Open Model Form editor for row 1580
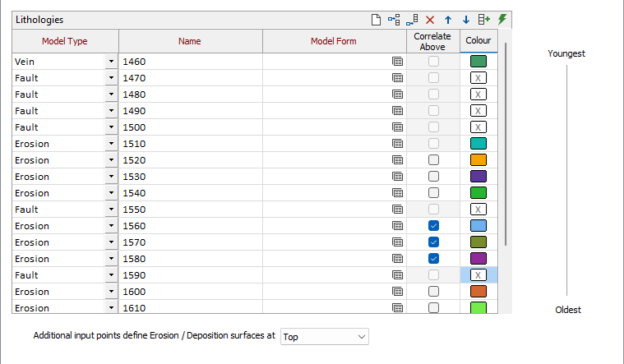Viewport: 624px width, 364px height. point(397,259)
